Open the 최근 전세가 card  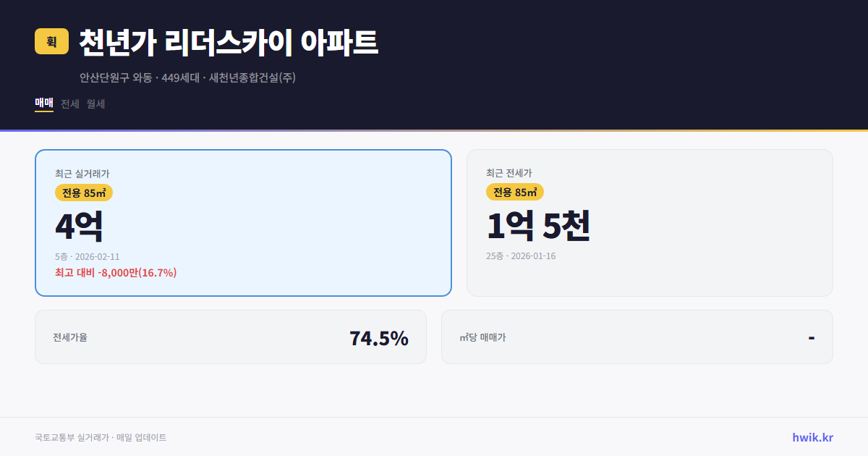click(650, 222)
